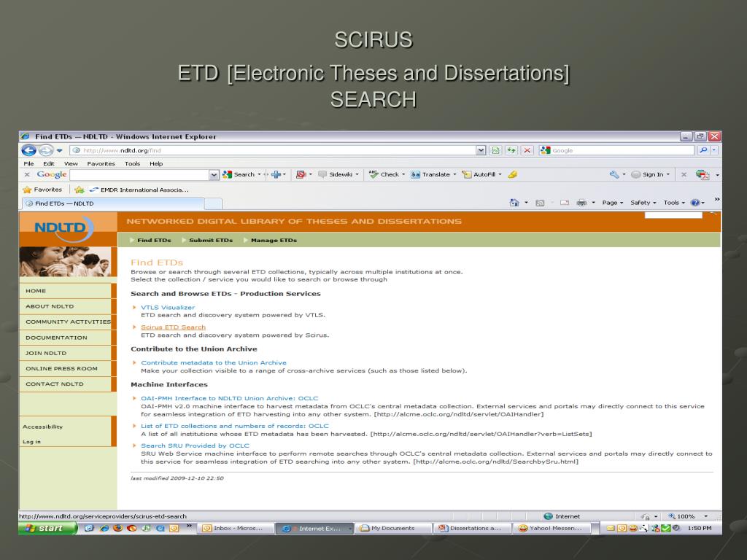Image resolution: width=747 pixels, height=560 pixels.
Task: Click ONLINE PRESS ROOM in the sidebar
Action: click(65, 368)
